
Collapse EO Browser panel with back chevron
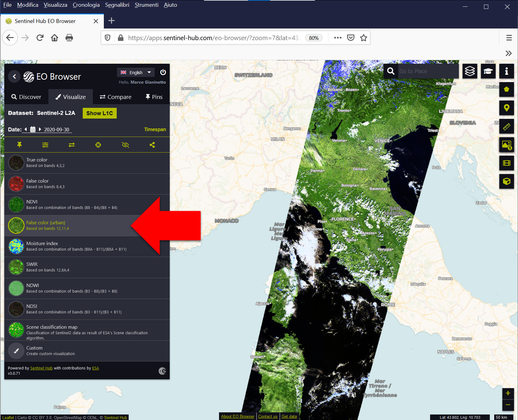click(x=14, y=76)
